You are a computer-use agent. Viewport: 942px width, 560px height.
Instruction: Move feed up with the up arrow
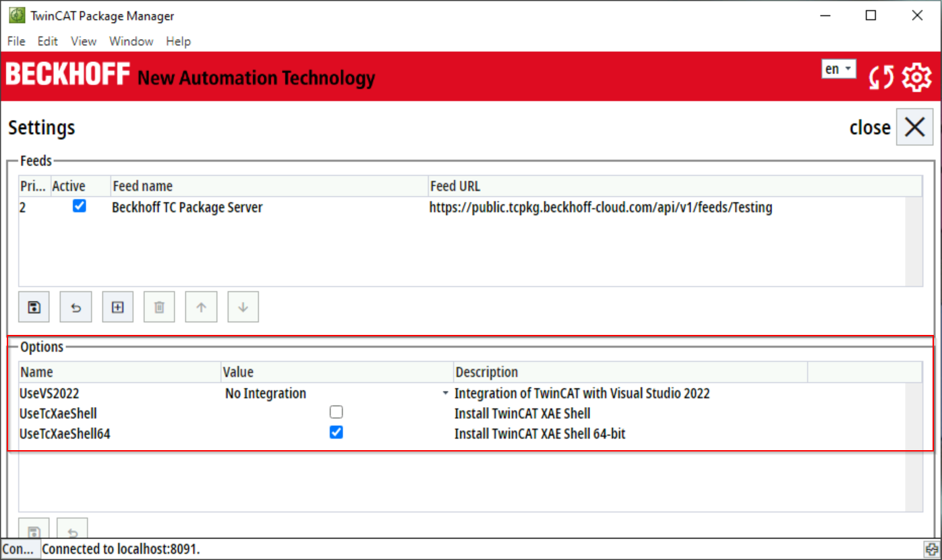pos(201,307)
